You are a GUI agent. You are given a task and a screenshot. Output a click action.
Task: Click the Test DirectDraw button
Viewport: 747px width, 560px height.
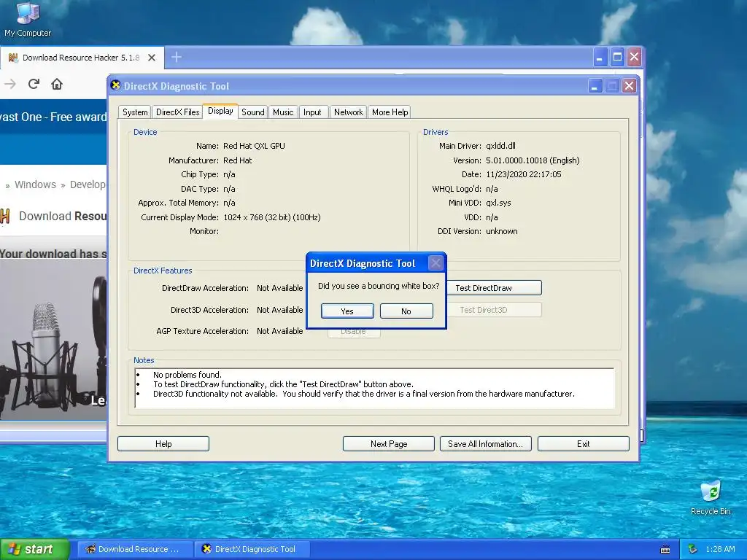tap(494, 287)
